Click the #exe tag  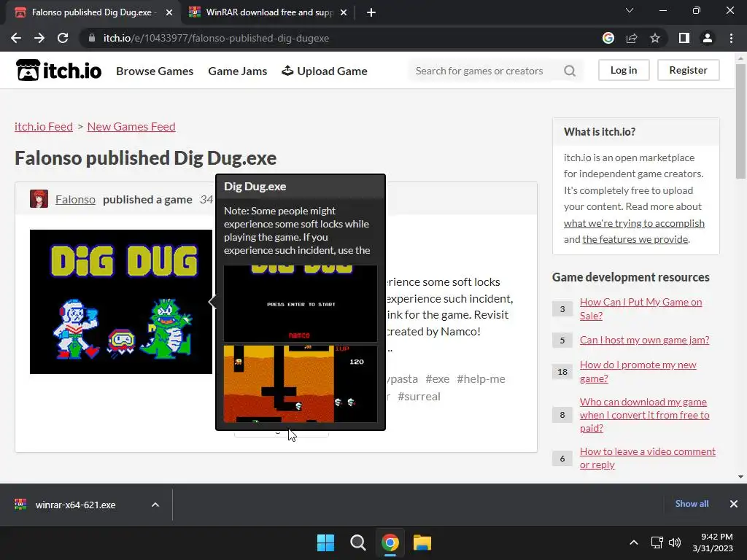click(438, 379)
